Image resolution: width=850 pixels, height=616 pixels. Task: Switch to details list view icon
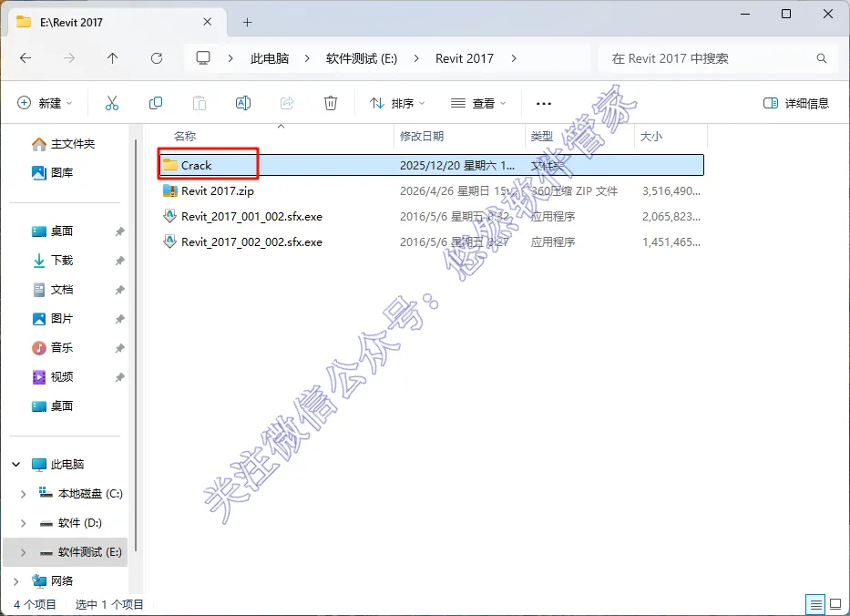[816, 603]
